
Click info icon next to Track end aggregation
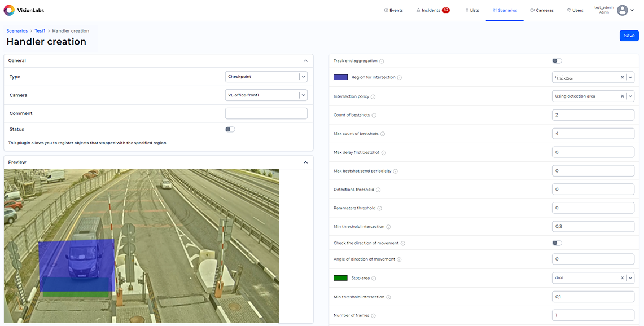pos(382,61)
